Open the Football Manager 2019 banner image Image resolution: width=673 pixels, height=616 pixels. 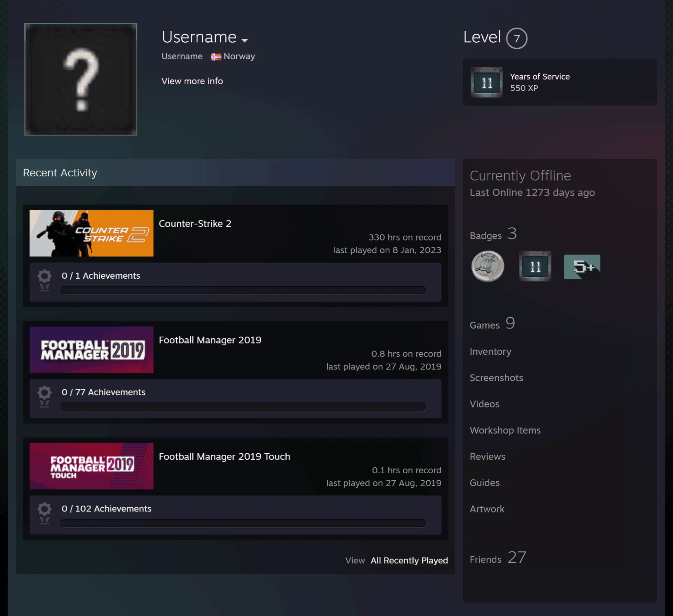[91, 350]
